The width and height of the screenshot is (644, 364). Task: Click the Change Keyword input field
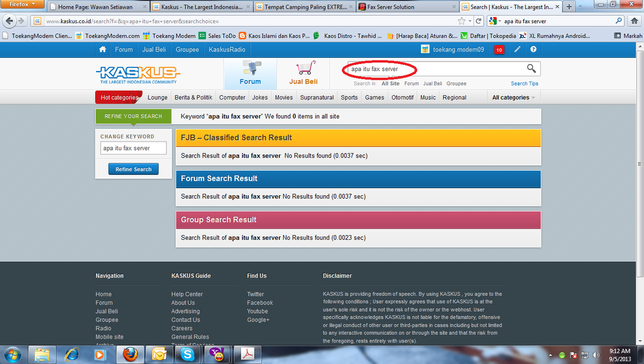[x=133, y=148]
